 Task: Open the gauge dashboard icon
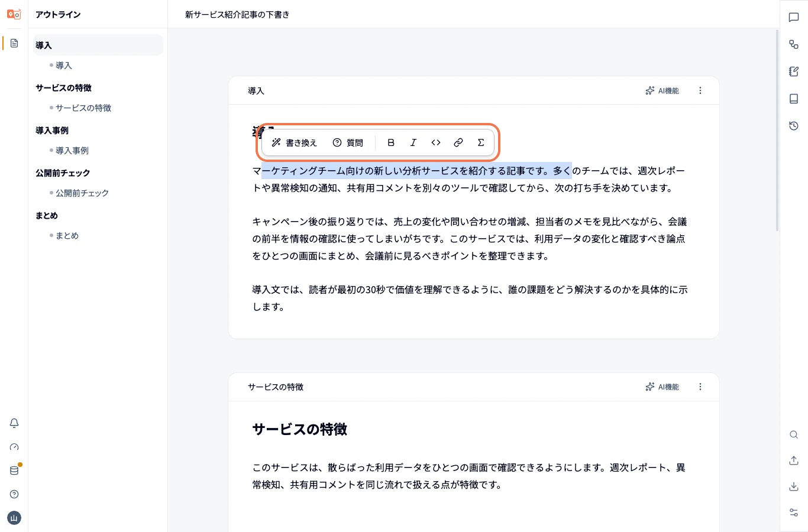[x=14, y=447]
